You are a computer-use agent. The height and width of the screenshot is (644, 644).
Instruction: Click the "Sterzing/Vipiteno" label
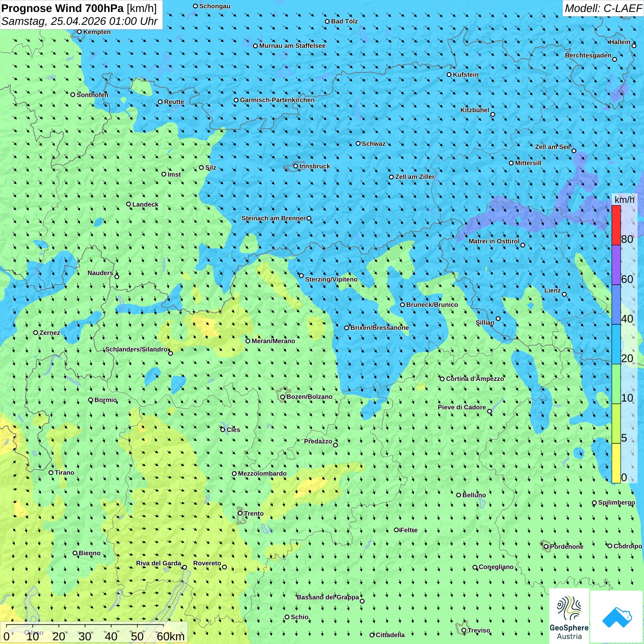[x=331, y=279]
